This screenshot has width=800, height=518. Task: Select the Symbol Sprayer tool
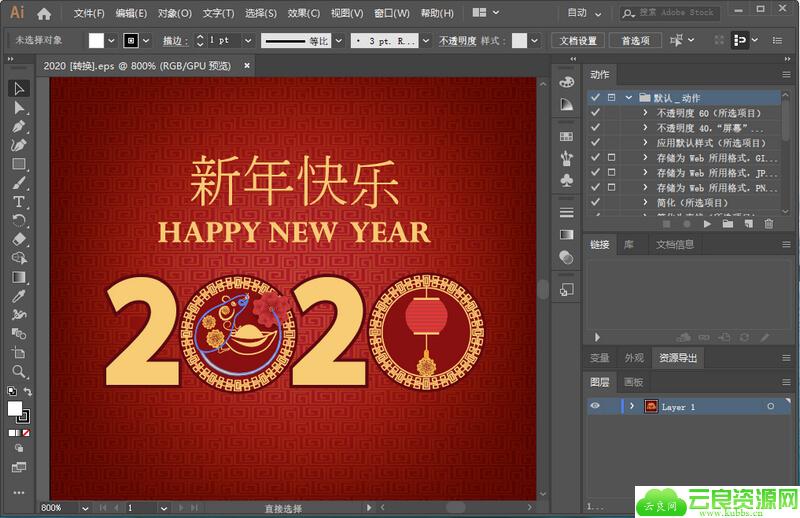19,315
